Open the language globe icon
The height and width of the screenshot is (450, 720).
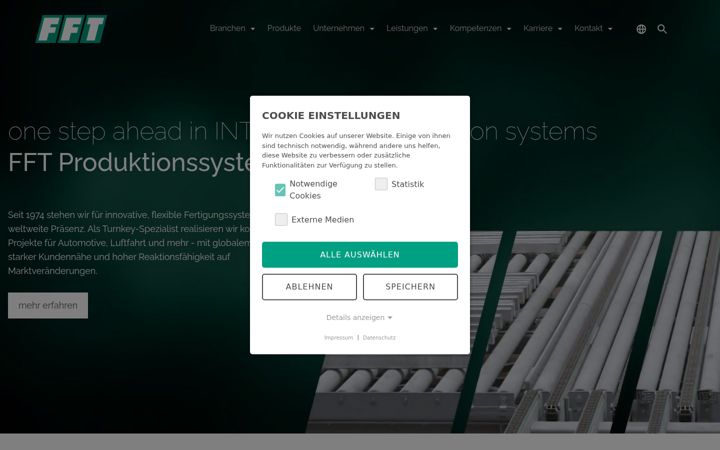click(641, 29)
